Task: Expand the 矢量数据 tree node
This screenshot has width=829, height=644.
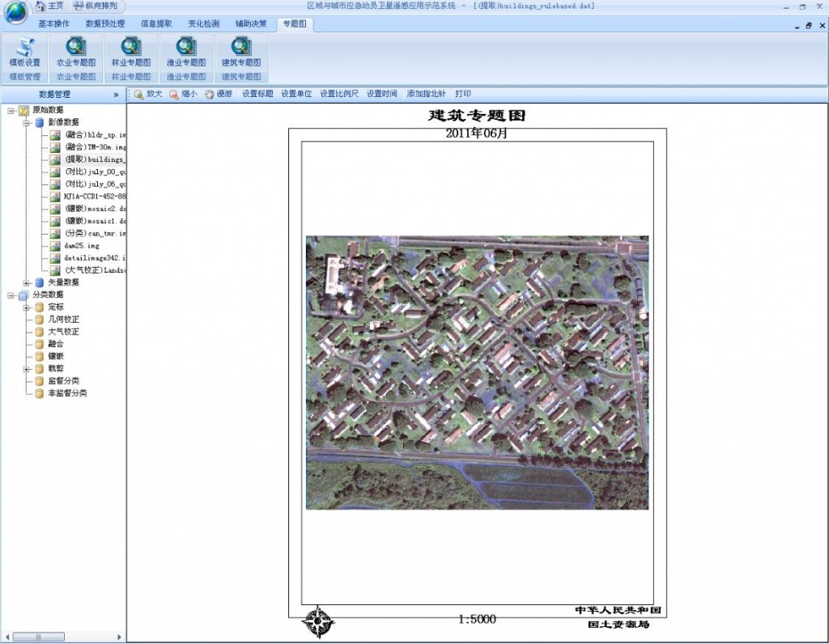Action: tap(27, 283)
